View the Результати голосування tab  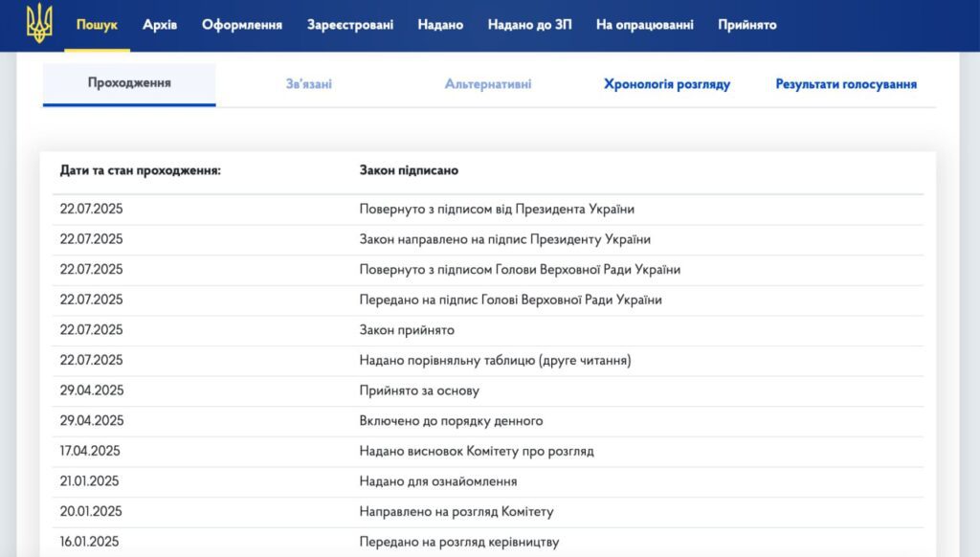(x=846, y=84)
